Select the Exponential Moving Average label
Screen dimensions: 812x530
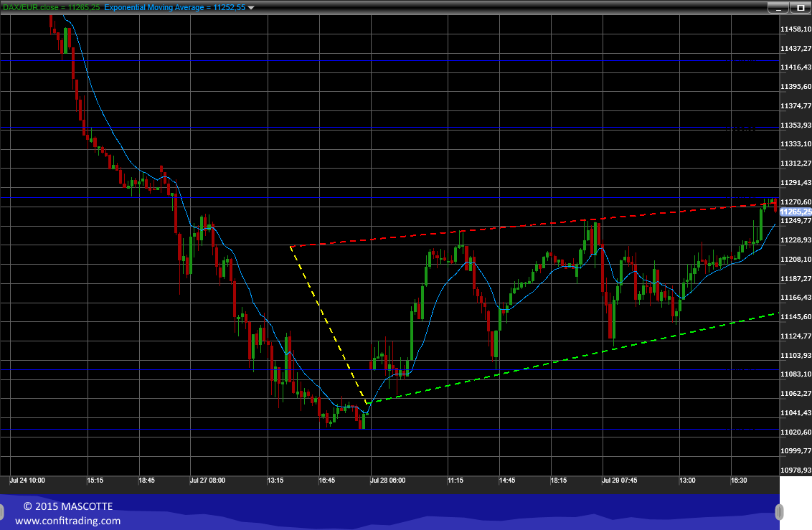[174, 7]
